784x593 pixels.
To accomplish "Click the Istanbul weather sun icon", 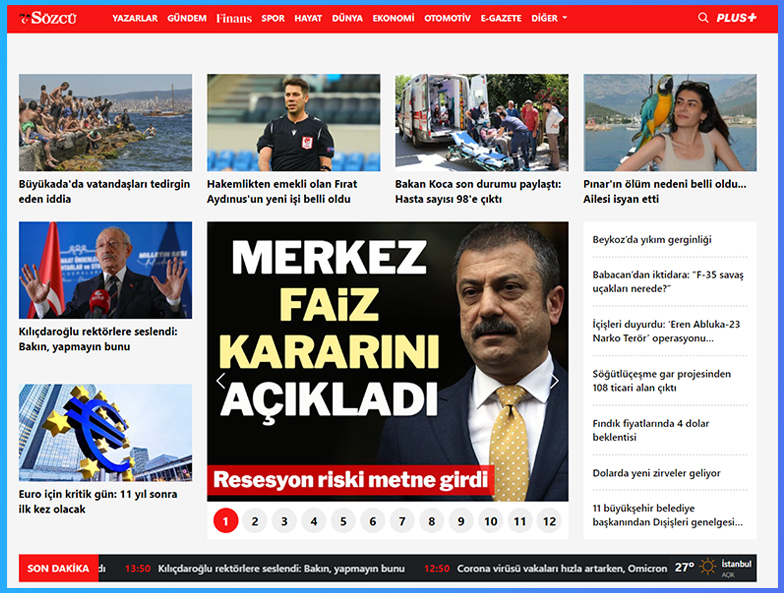I will [708, 567].
